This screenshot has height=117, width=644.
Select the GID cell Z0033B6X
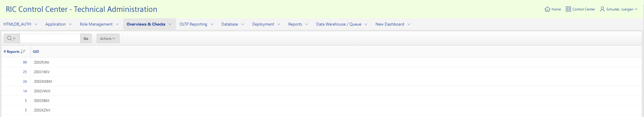pyautogui.click(x=42, y=100)
